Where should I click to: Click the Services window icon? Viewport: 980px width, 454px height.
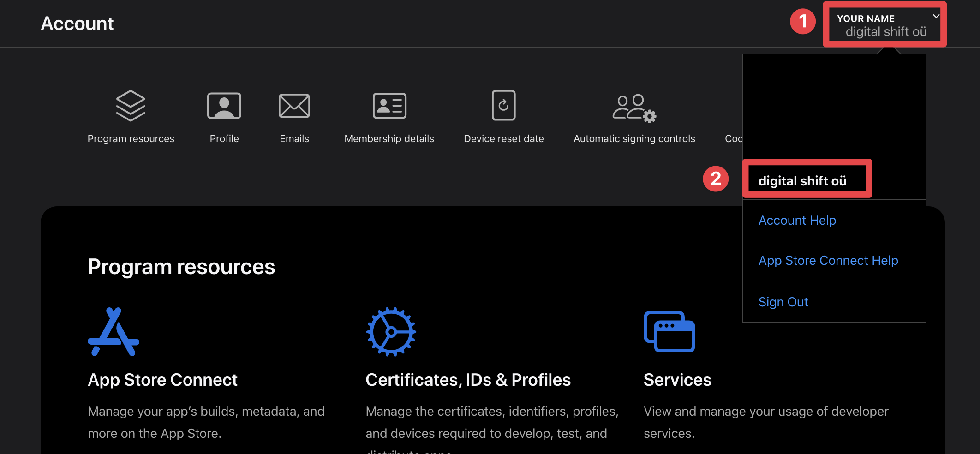669,332
